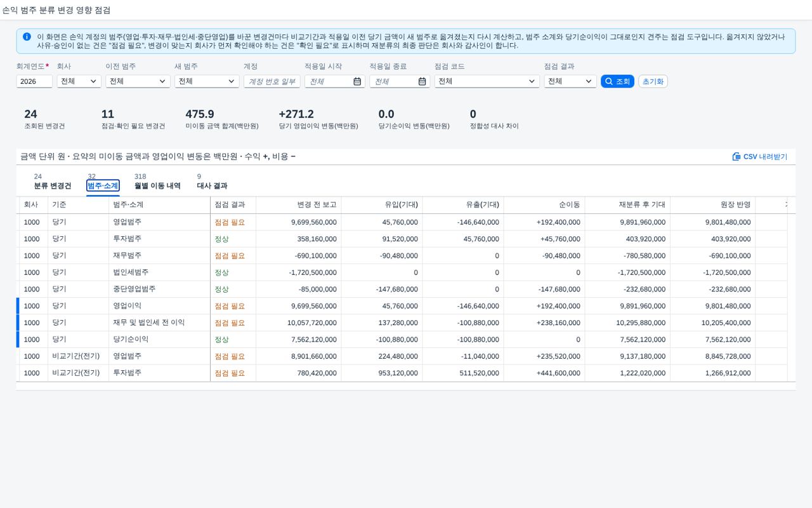Click the 계정 number input field

point(272,81)
